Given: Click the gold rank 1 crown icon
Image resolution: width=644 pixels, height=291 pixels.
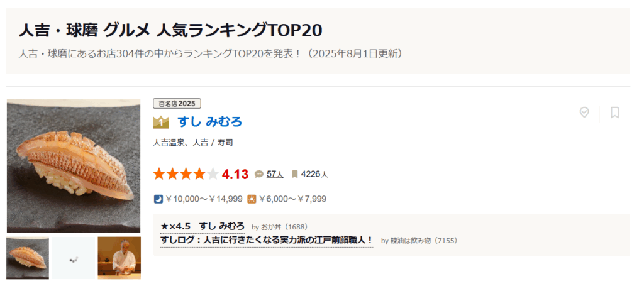Looking at the screenshot, I should (x=161, y=122).
